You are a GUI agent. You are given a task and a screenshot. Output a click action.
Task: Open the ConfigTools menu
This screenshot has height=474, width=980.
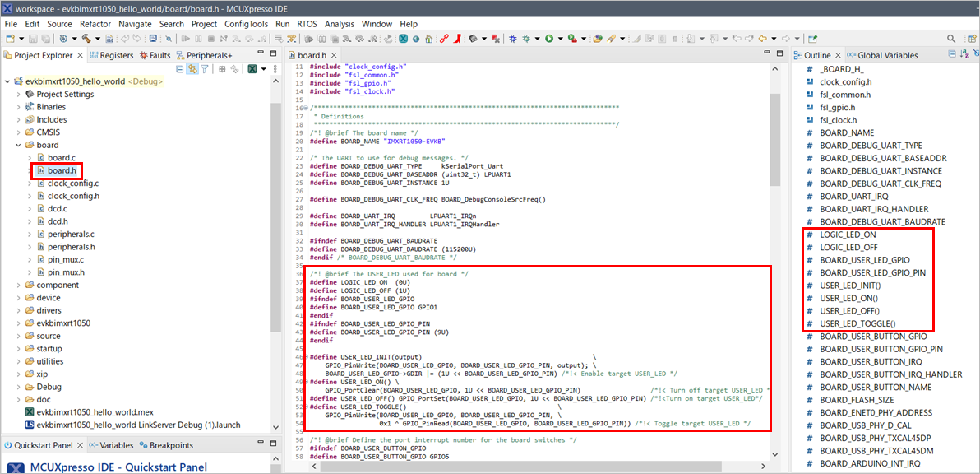[x=247, y=24]
